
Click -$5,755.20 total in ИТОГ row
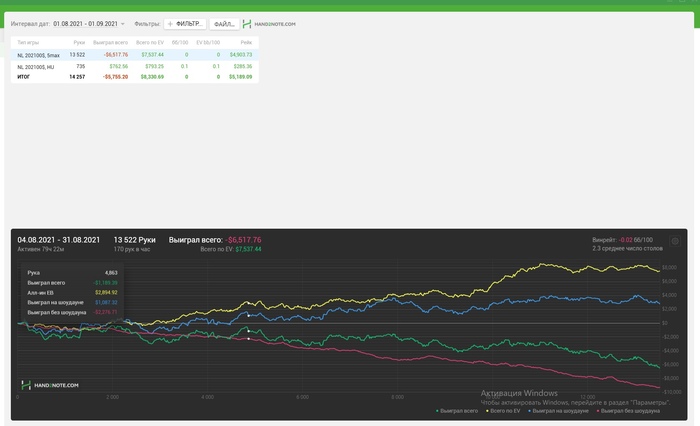click(115, 77)
